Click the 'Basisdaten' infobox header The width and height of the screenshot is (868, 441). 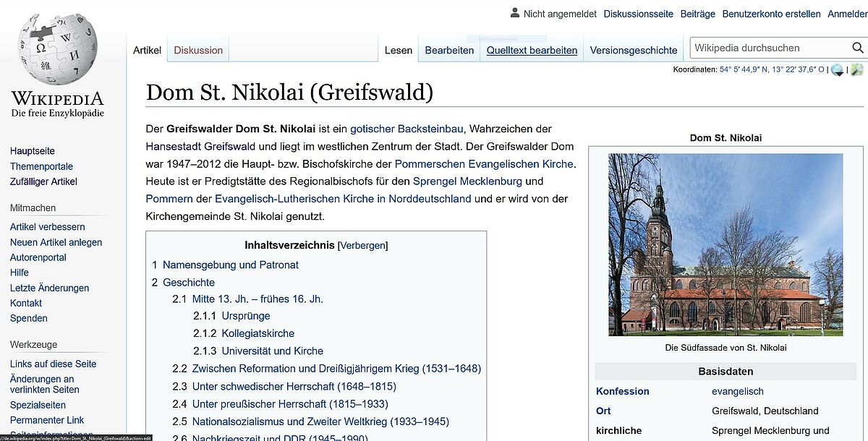[x=726, y=372]
